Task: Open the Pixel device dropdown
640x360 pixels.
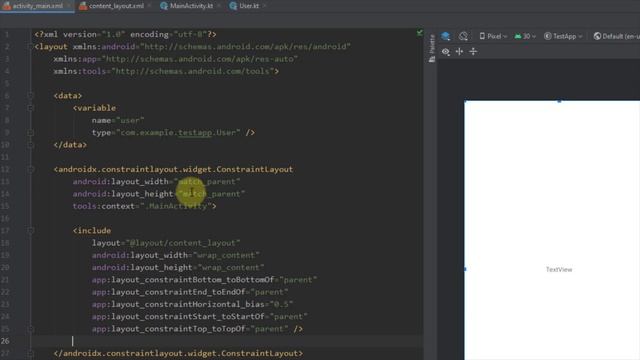Action: click(493, 36)
